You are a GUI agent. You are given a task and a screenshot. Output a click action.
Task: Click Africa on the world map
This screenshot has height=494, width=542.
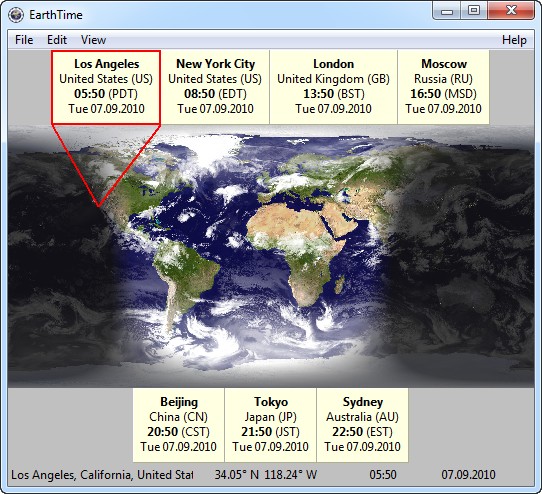click(298, 249)
